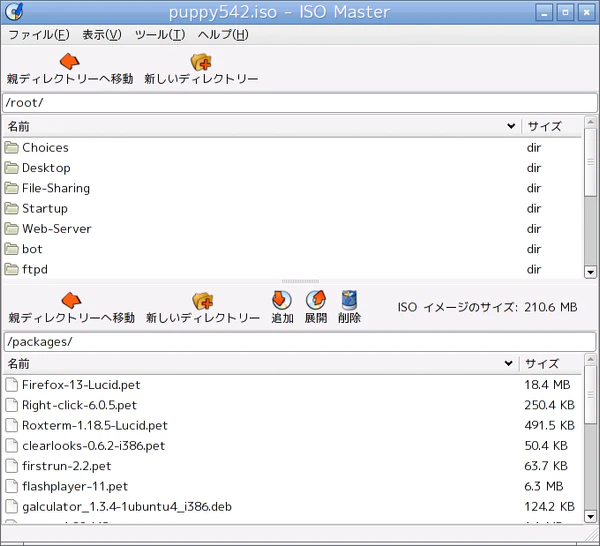Click the upper new directory folder icon
This screenshot has height=546, width=600.
201,62
